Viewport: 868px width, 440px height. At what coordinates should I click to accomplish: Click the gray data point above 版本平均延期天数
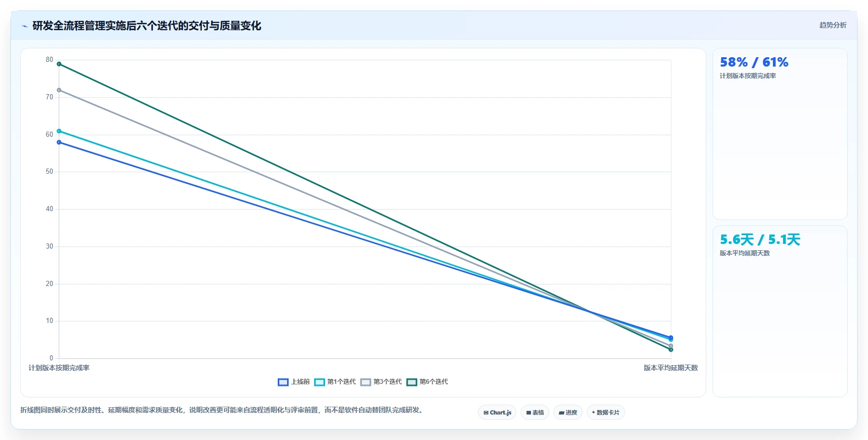[671, 346]
